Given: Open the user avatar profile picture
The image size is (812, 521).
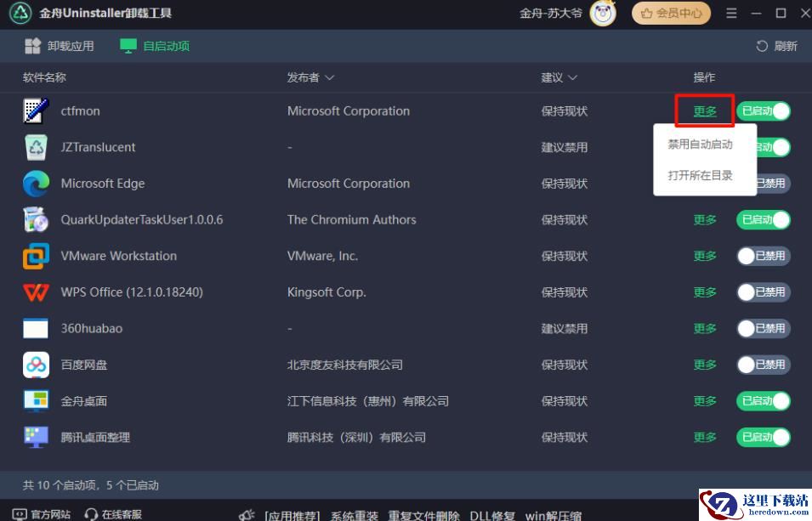Looking at the screenshot, I should coord(603,13).
